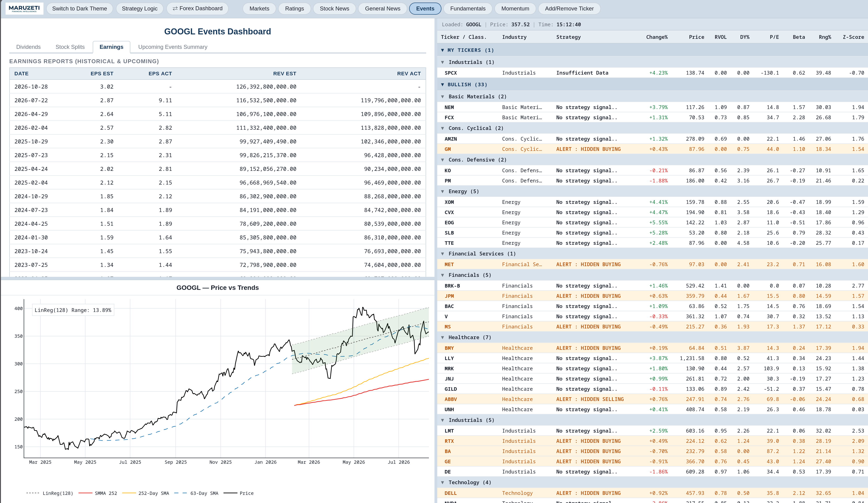Open Stock News

coord(334,9)
